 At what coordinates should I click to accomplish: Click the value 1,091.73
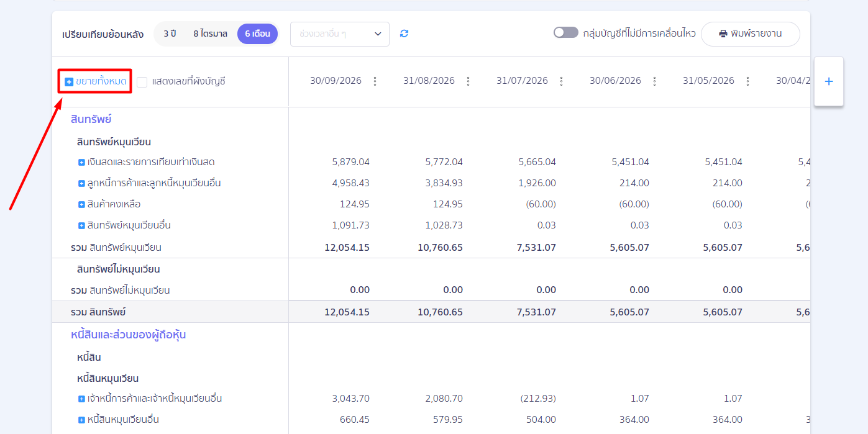(x=351, y=225)
